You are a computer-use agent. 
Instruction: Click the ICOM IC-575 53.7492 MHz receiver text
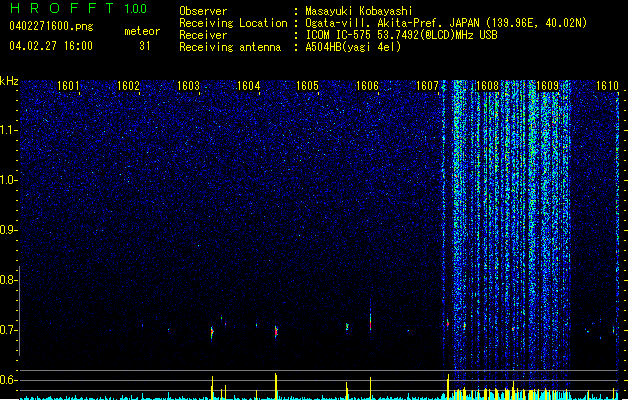401,35
